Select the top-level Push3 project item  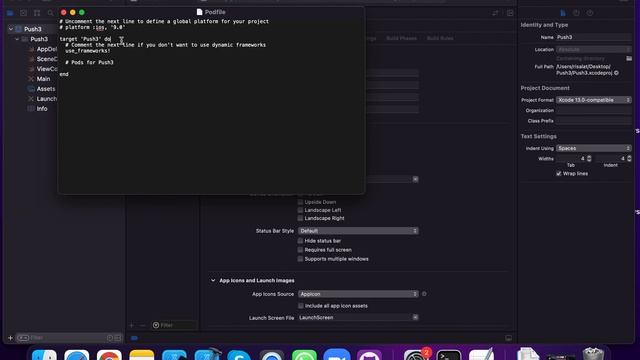click(33, 29)
